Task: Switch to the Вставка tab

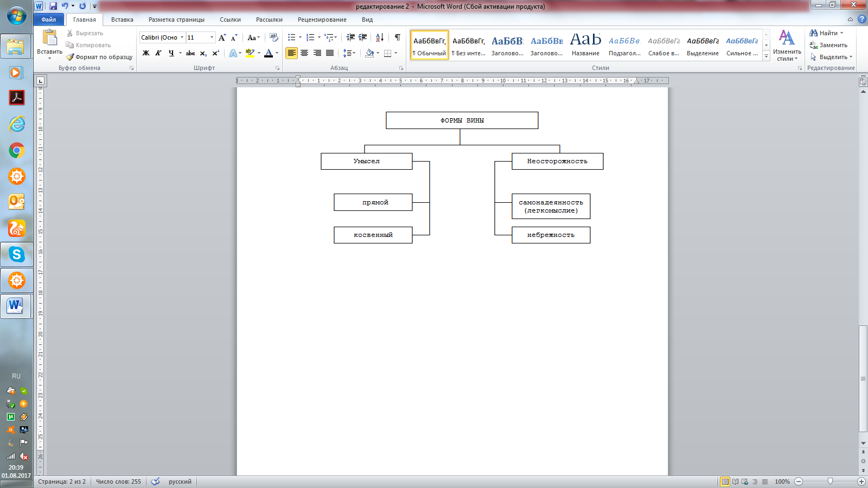Action: pos(122,20)
